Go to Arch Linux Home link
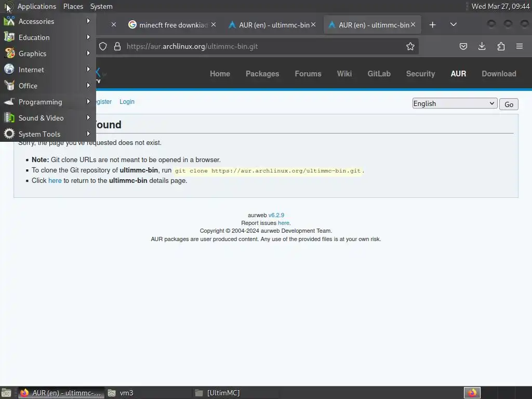Image resolution: width=532 pixels, height=399 pixels. [220, 74]
